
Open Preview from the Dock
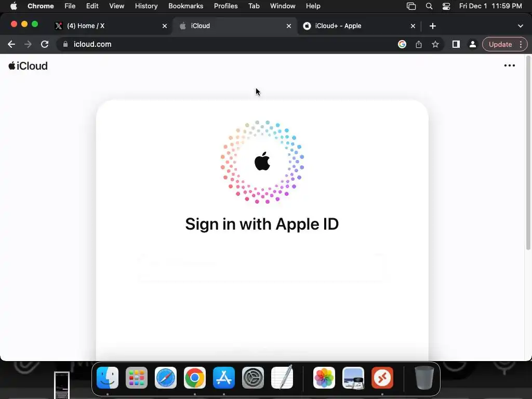tap(353, 378)
